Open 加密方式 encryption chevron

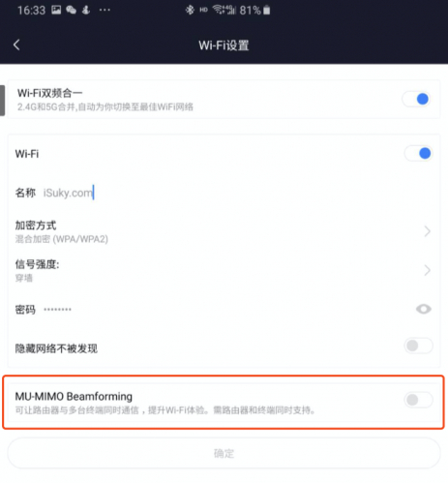(x=427, y=231)
